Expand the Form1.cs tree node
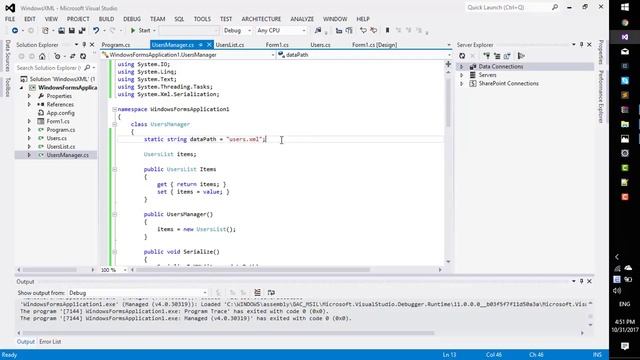Screen dimensions: 640x360 29,121
